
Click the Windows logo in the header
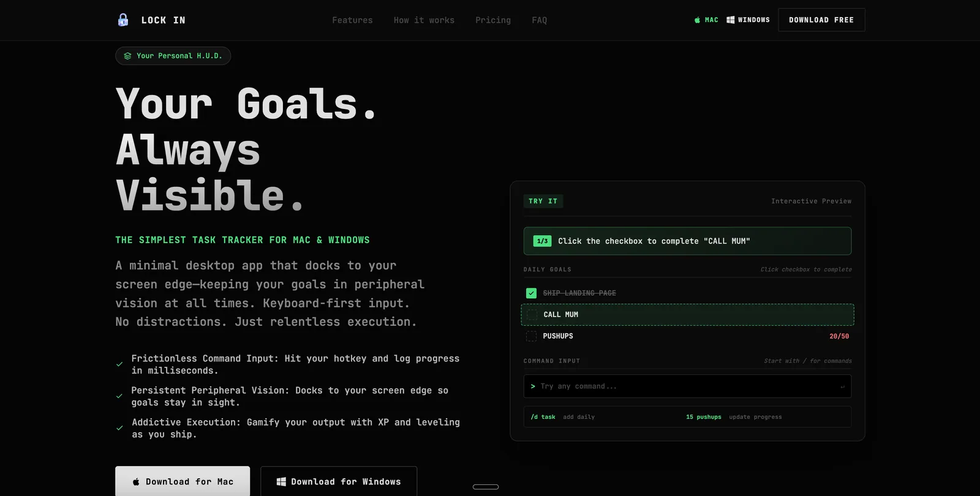click(x=731, y=20)
